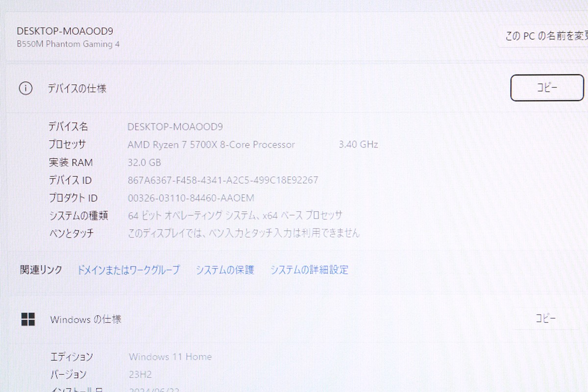
Task: Open システムの保護 settings
Action: (x=225, y=269)
